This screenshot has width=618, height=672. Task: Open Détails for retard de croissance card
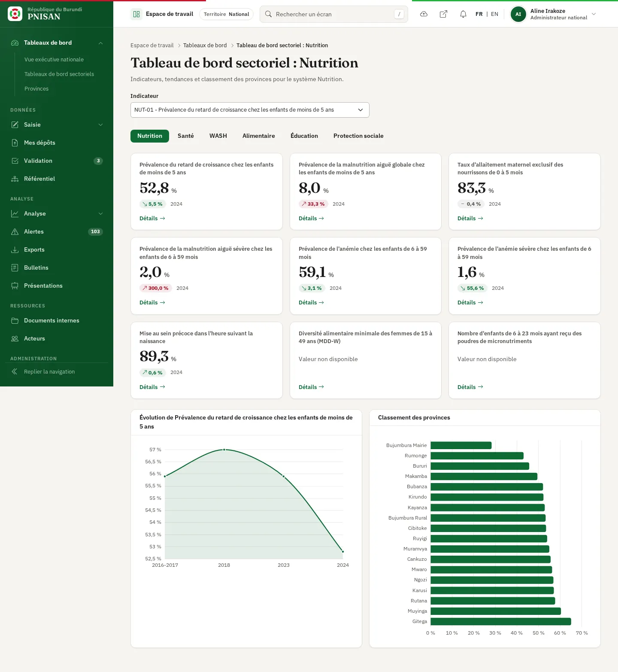tap(152, 218)
